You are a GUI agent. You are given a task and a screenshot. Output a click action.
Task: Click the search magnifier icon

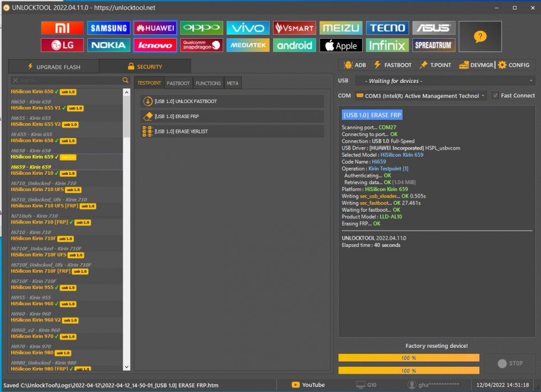coord(126,80)
